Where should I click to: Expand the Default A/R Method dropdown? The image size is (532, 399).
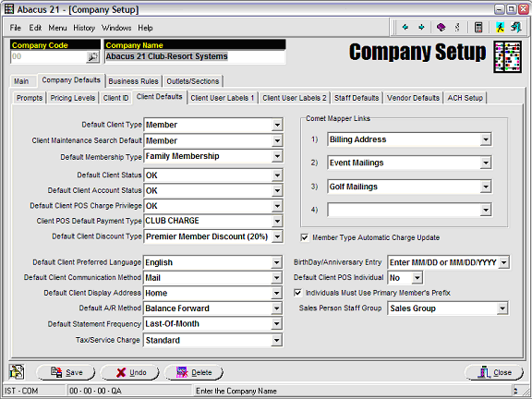coord(276,308)
